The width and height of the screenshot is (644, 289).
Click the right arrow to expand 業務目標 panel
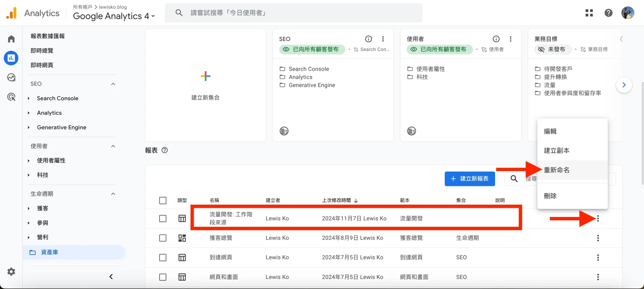coord(624,85)
